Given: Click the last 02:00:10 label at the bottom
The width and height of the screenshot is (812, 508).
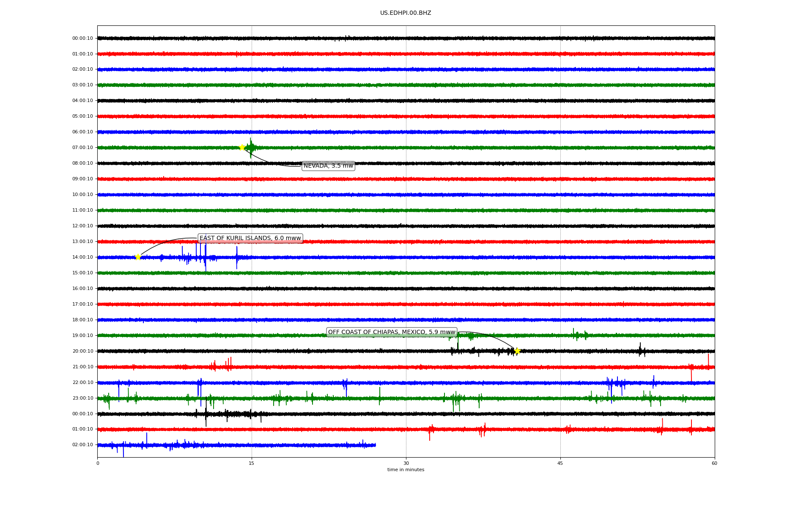Looking at the screenshot, I should click(x=82, y=445).
